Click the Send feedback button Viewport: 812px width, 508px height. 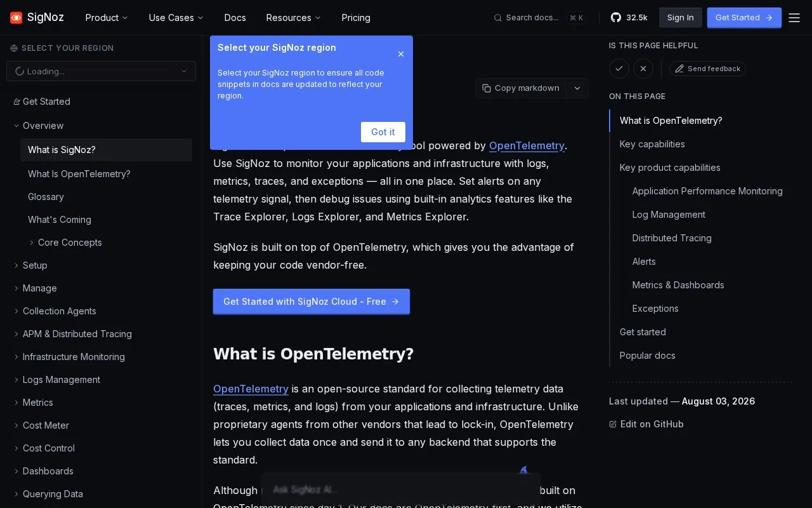click(707, 69)
